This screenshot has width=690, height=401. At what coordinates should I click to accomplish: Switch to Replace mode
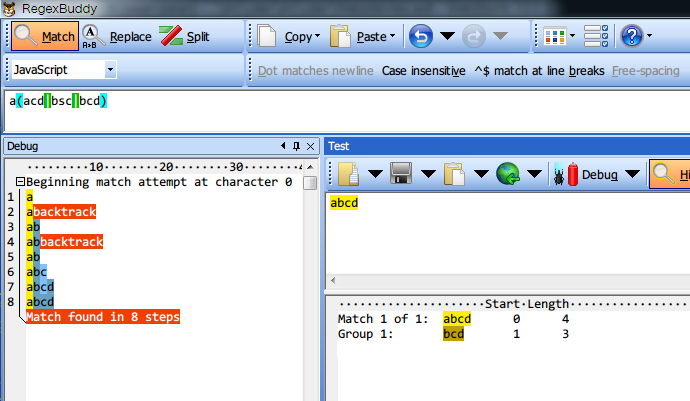117,36
